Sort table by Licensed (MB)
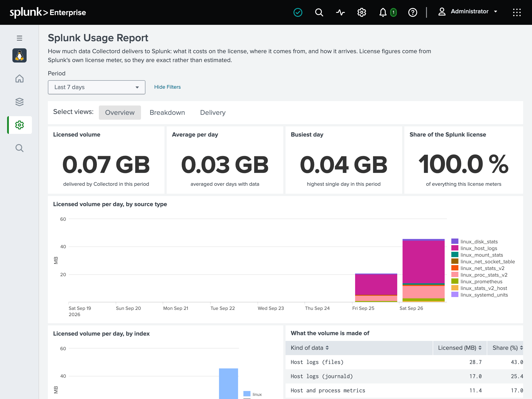 click(x=460, y=348)
